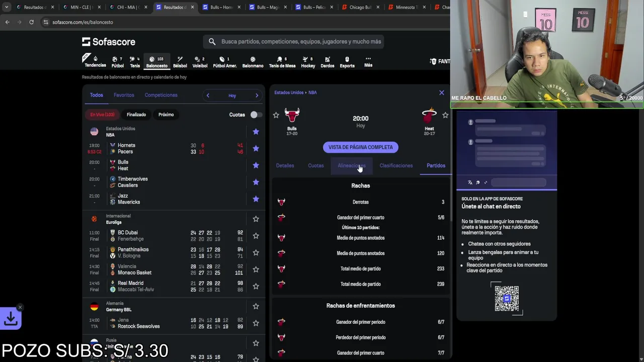Image resolution: width=644 pixels, height=362 pixels.
Task: Toggle the Cuotas switch
Action: coord(256,115)
